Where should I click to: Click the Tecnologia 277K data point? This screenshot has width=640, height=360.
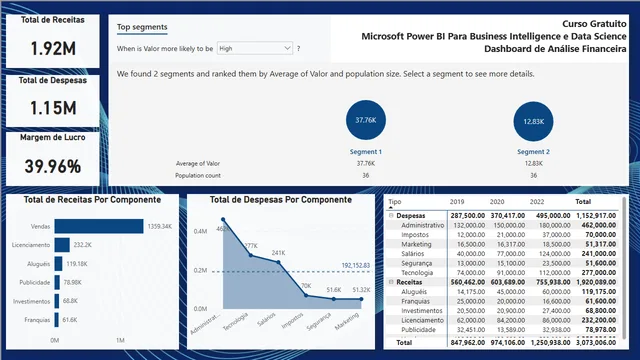pos(251,256)
